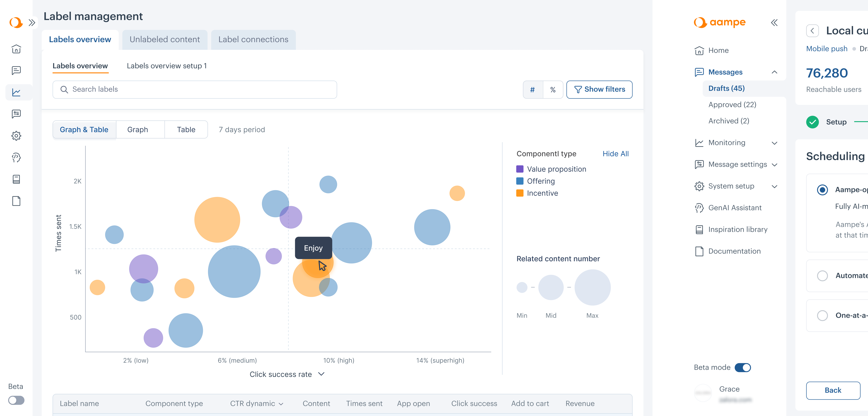Expand the collapsed left sidebar
Image resolution: width=868 pixels, height=416 pixels.
coord(32,23)
